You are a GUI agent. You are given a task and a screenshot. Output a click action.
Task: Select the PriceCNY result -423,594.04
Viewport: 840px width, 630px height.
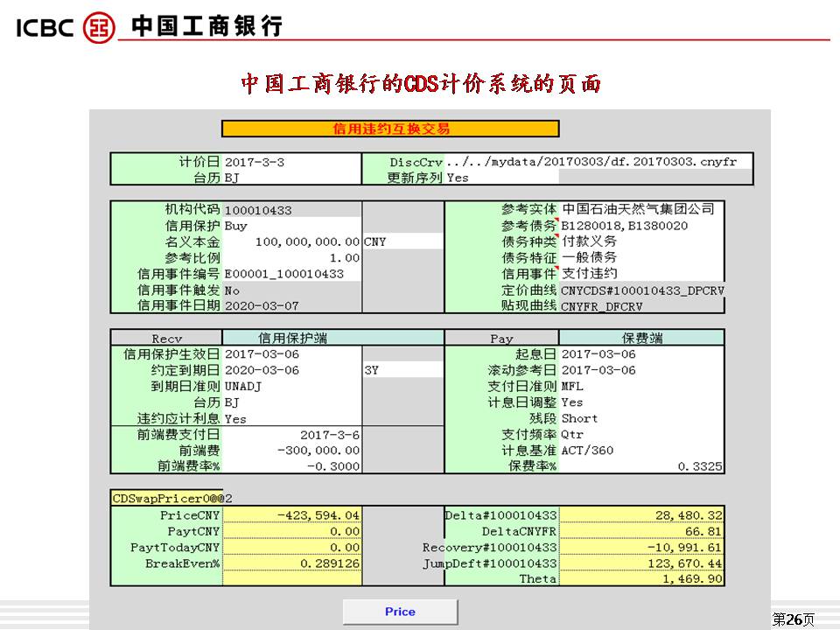(x=291, y=515)
